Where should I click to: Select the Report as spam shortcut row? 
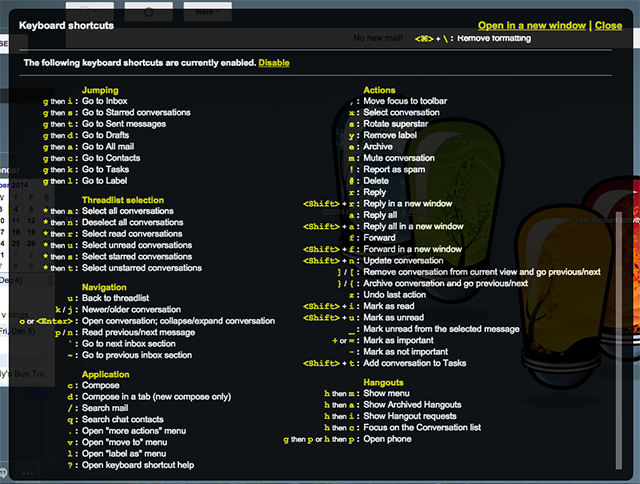[396, 169]
